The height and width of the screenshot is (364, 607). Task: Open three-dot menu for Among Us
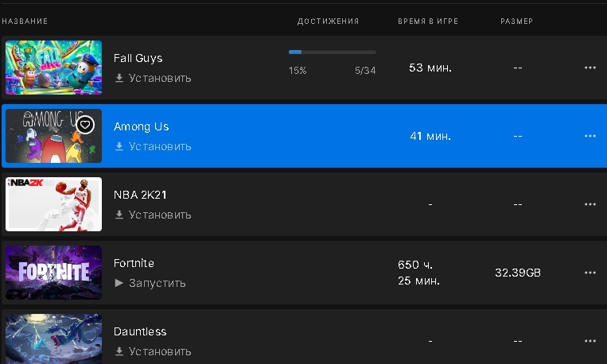pos(589,136)
